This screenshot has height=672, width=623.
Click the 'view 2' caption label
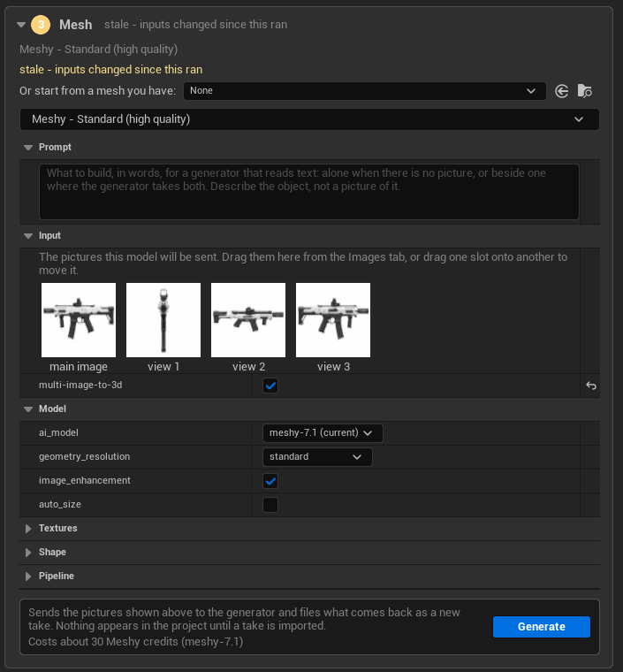tap(248, 367)
